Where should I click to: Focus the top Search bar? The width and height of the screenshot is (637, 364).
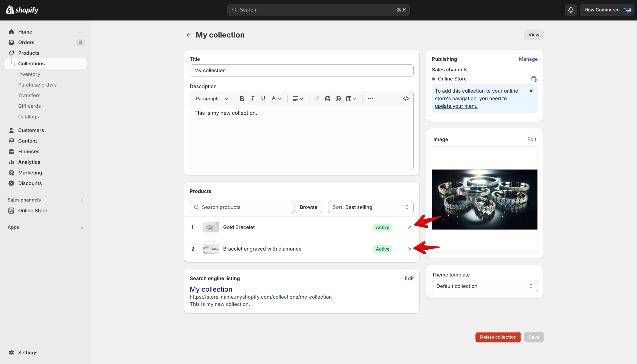point(318,10)
